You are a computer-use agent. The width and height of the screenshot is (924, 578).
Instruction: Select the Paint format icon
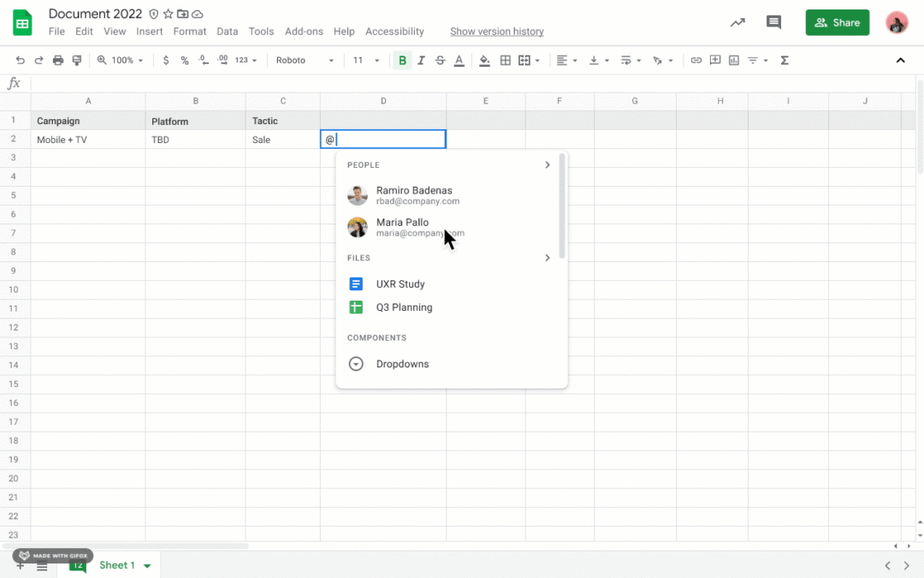[x=77, y=60]
